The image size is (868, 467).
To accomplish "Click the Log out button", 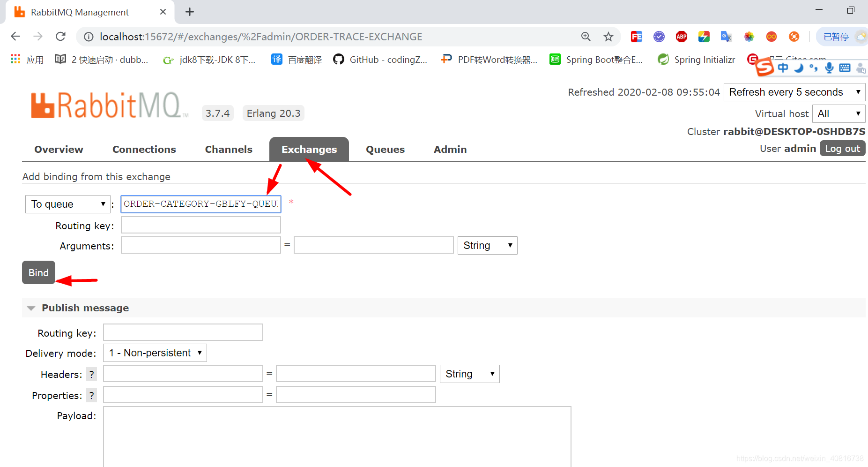I will pos(842,148).
